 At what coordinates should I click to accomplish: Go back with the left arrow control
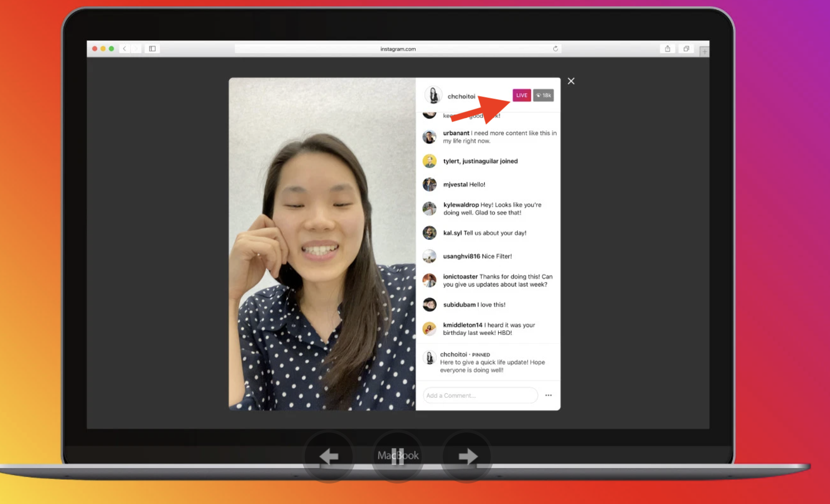coord(329,455)
